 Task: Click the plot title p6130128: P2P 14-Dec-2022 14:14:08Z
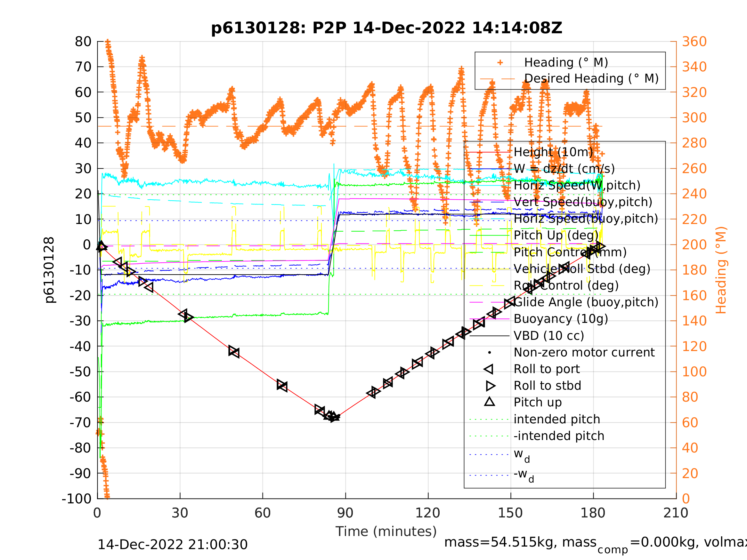[387, 28]
